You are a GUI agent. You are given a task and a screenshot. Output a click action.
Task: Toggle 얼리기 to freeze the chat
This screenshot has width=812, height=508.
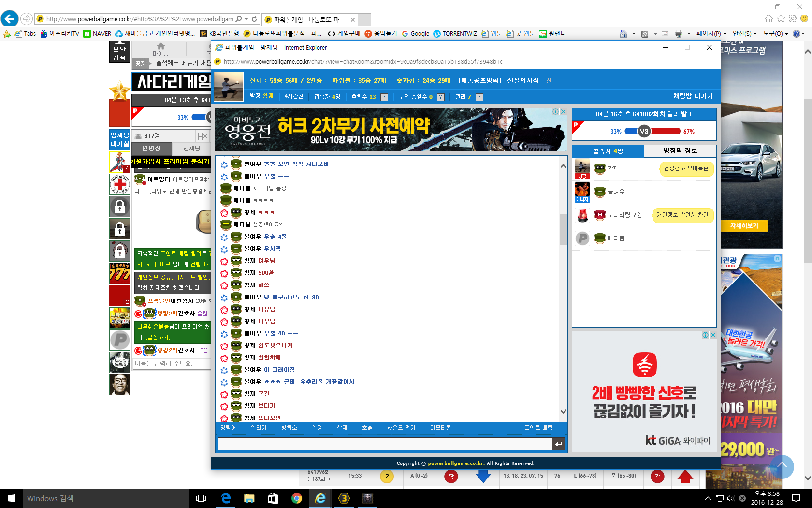coord(259,428)
